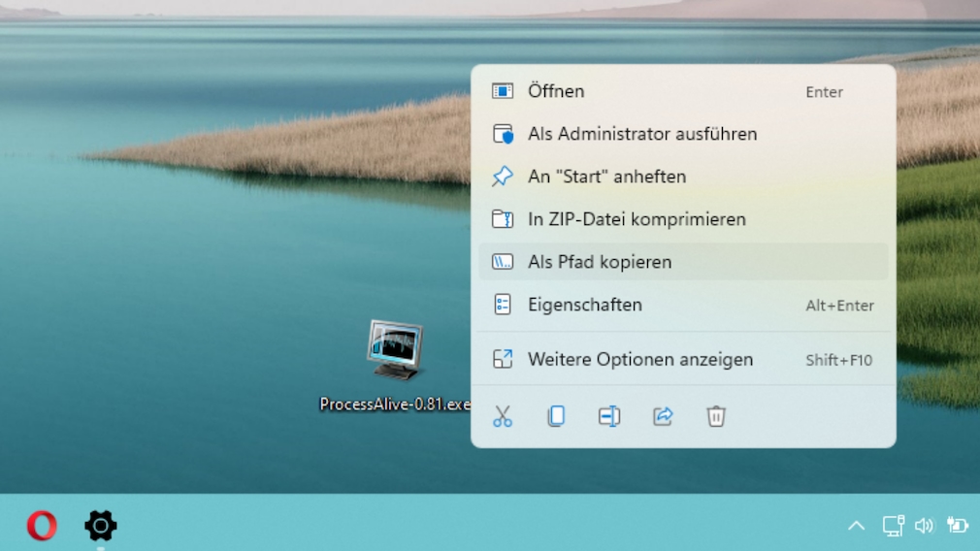Click the ProcessAlive-0.81.exe file name label
The image size is (980, 551).
(x=395, y=405)
